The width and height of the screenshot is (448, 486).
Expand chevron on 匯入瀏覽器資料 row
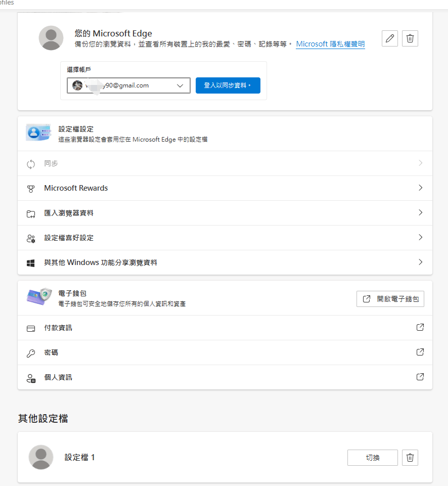point(420,212)
